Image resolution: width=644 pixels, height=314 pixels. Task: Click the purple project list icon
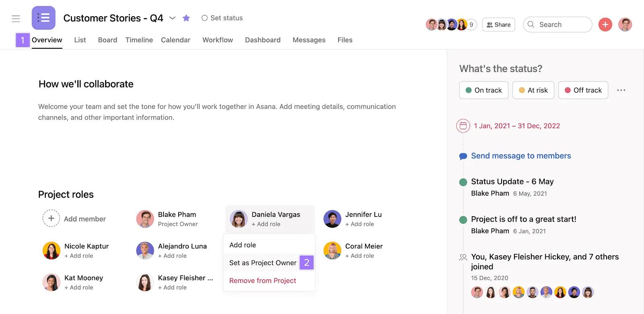pos(43,18)
